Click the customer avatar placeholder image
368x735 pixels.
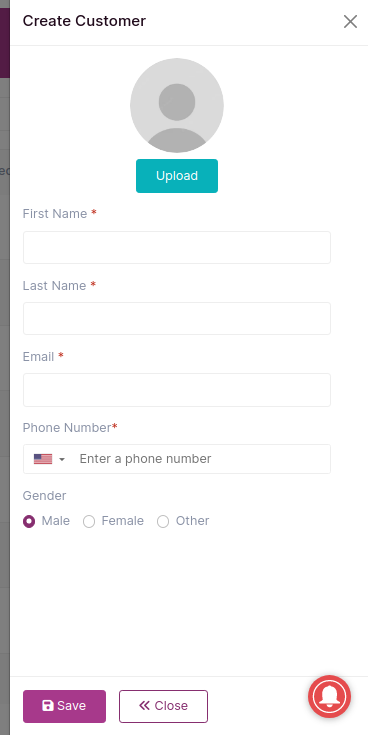tap(177, 105)
